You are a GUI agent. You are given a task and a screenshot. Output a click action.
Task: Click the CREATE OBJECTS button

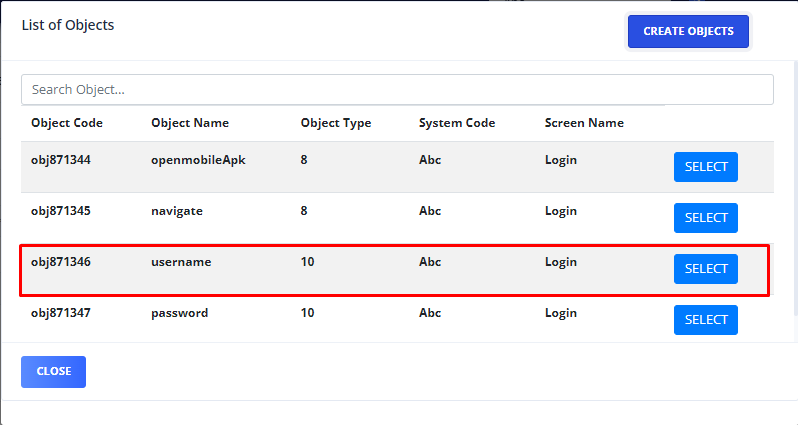coord(688,32)
